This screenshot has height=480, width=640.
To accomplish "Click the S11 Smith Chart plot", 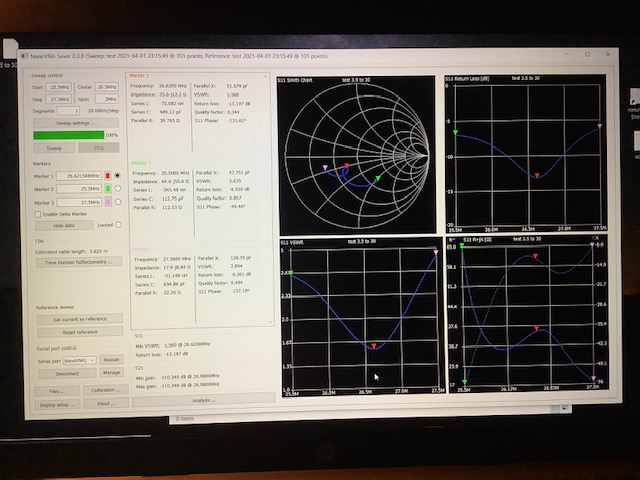I will click(356, 154).
